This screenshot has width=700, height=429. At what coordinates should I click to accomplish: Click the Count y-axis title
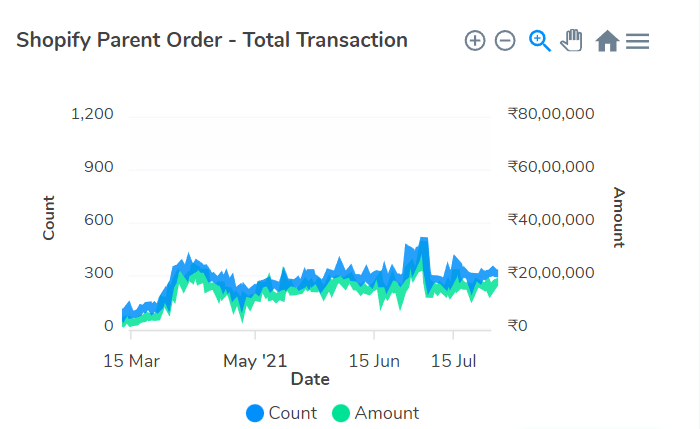[49, 218]
